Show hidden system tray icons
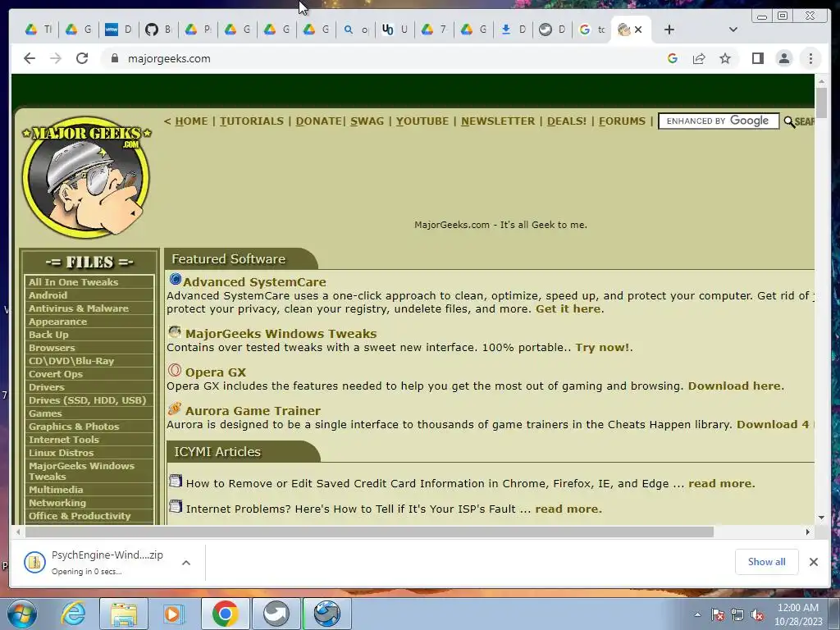This screenshot has width=840, height=630. pos(697,614)
